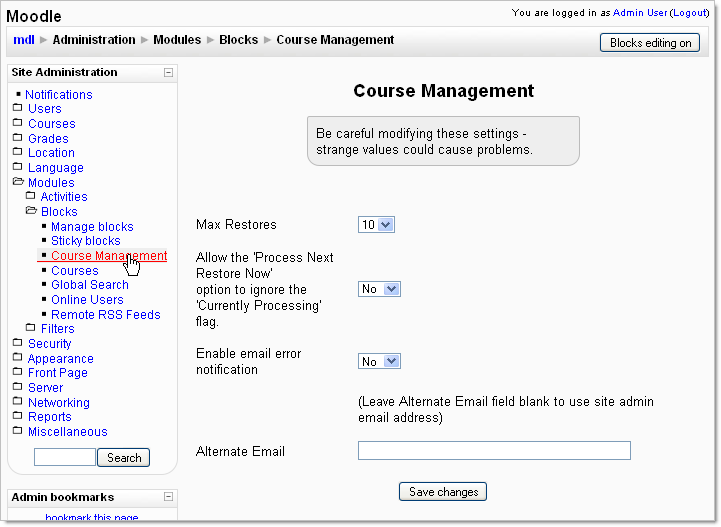Expand the Appearance tree item

point(61,359)
